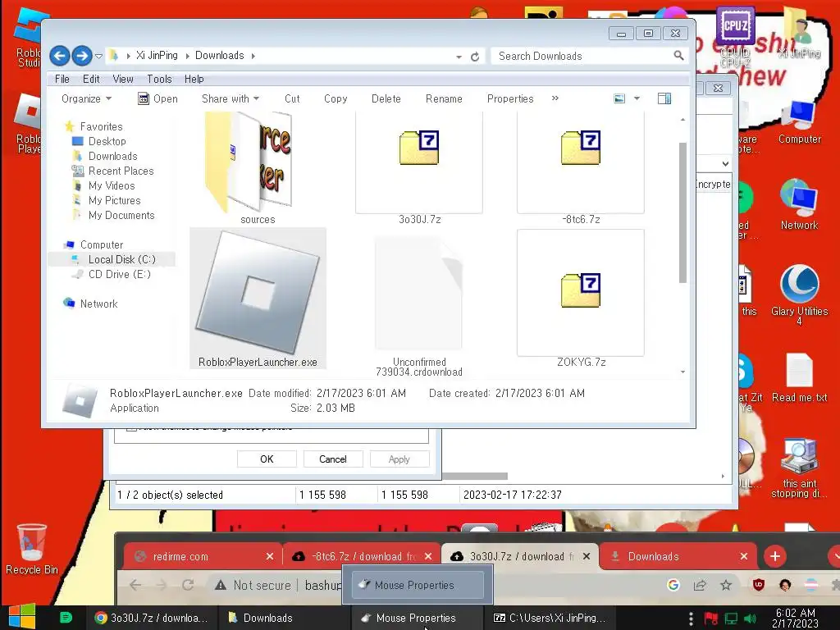Change view with the views icon
This screenshot has height=630, width=840.
click(619, 98)
